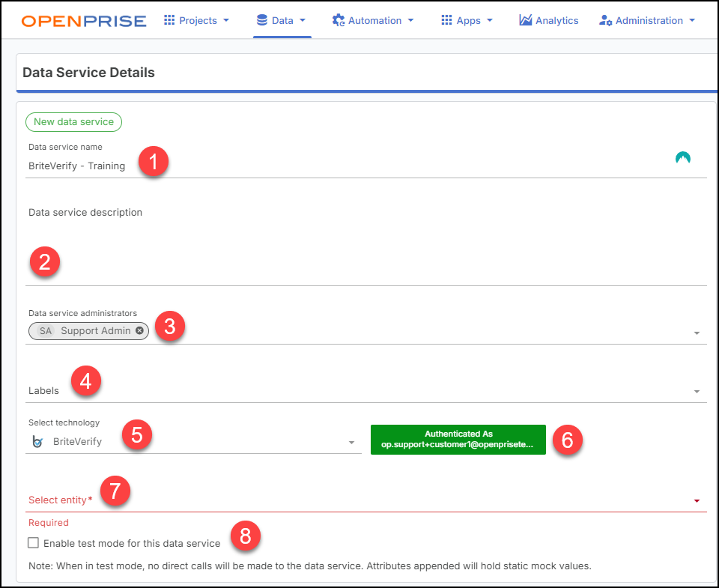
Task: Open the Data menu
Action: [x=282, y=21]
